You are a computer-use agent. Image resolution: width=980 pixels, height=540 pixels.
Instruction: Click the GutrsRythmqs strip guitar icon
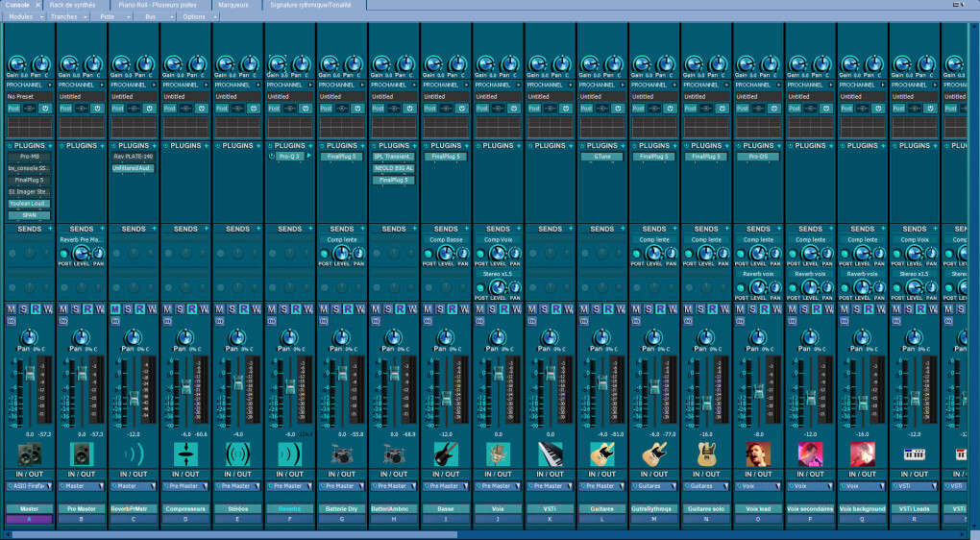click(x=654, y=454)
